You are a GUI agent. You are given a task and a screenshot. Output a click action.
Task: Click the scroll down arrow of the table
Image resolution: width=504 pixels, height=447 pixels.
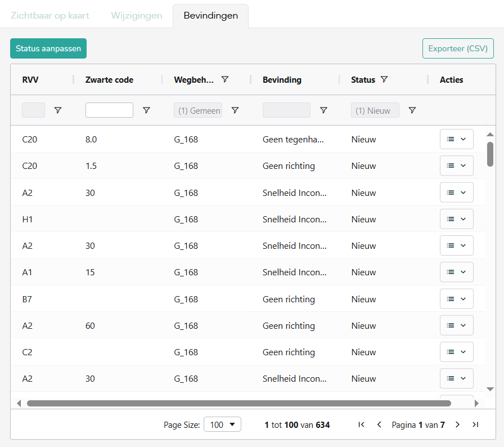(x=490, y=389)
